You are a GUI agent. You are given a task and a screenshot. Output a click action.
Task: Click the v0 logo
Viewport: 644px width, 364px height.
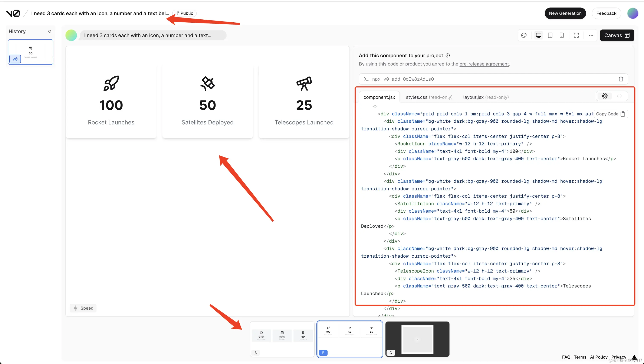(x=13, y=13)
